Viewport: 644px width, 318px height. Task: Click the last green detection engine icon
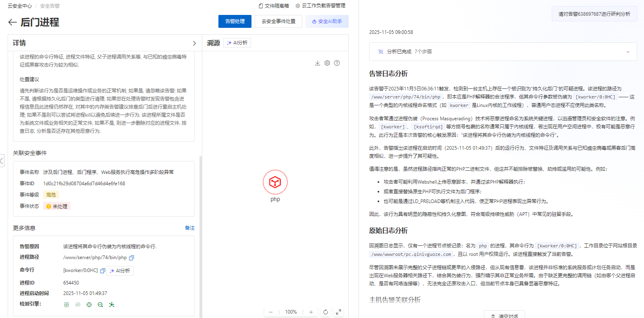112,305
